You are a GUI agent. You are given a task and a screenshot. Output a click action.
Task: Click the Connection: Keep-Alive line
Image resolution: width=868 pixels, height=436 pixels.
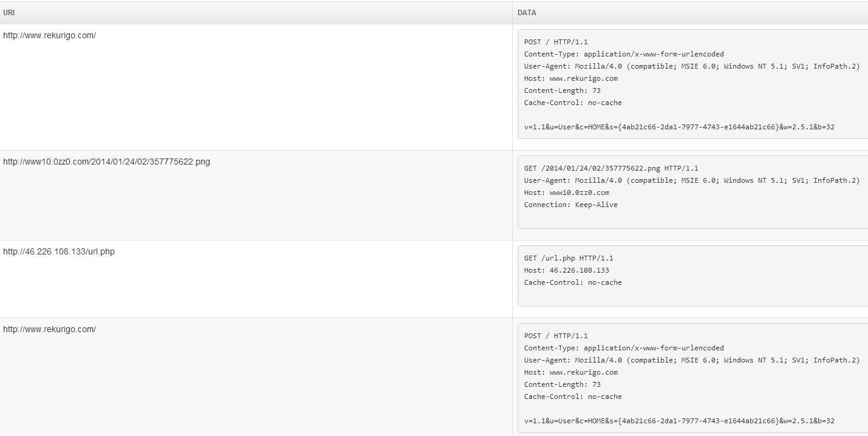[x=570, y=205]
